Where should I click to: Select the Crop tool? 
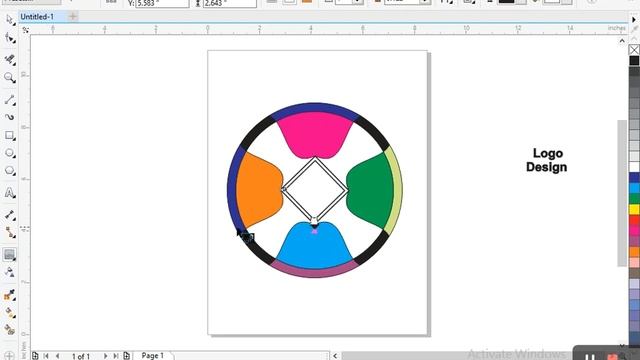9,60
